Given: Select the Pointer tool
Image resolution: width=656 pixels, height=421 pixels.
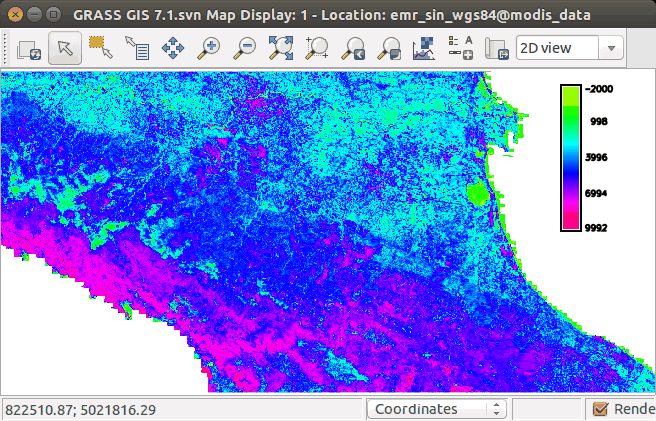Looking at the screenshot, I should coord(64,48).
